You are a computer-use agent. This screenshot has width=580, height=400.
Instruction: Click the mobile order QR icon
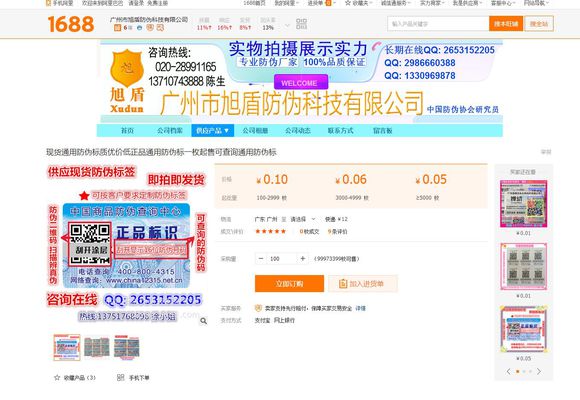pyautogui.click(x=121, y=377)
